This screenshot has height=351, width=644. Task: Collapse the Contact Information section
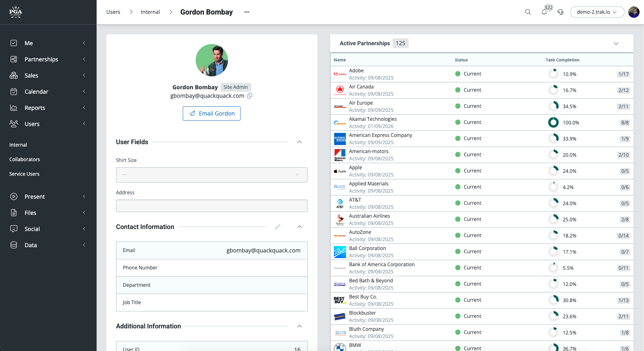tap(300, 227)
